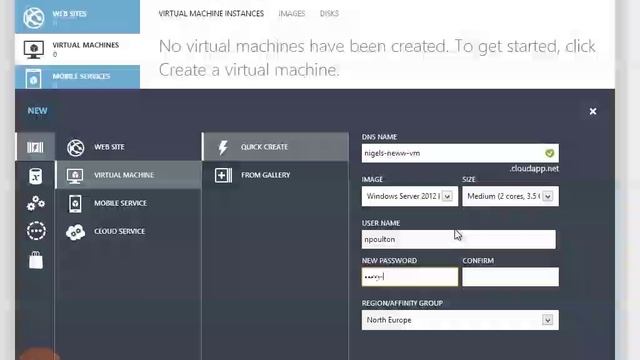Image resolution: width=640 pixels, height=360 pixels.
Task: Choose Web Site from the list
Action: [x=128, y=147]
